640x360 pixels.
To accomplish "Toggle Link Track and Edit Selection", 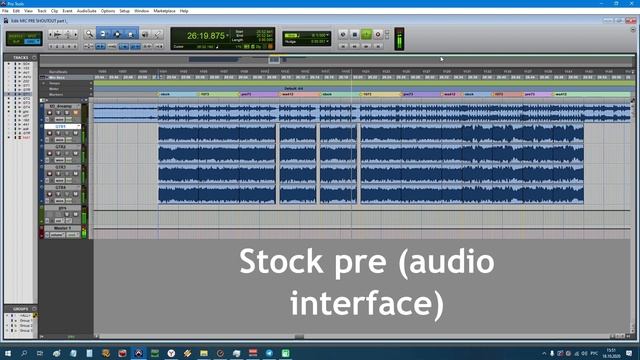I will 147,46.
